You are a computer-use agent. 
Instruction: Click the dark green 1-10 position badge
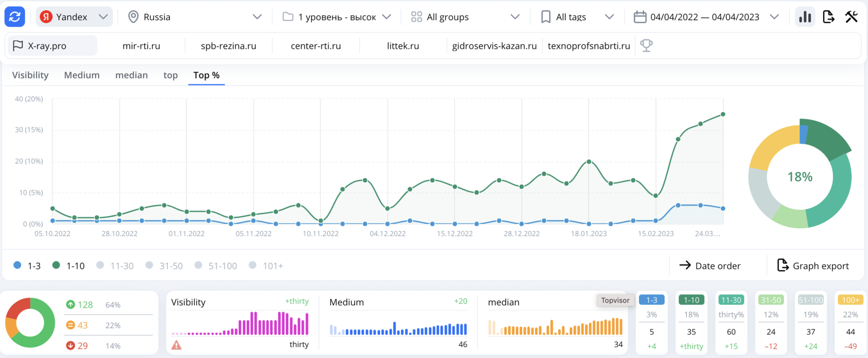[x=691, y=300]
